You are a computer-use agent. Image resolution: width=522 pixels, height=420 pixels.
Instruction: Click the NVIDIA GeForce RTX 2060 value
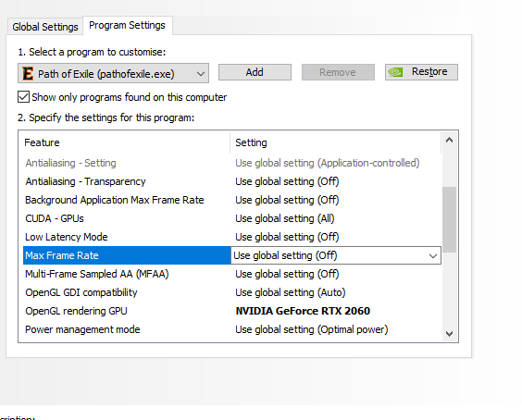pyautogui.click(x=303, y=311)
